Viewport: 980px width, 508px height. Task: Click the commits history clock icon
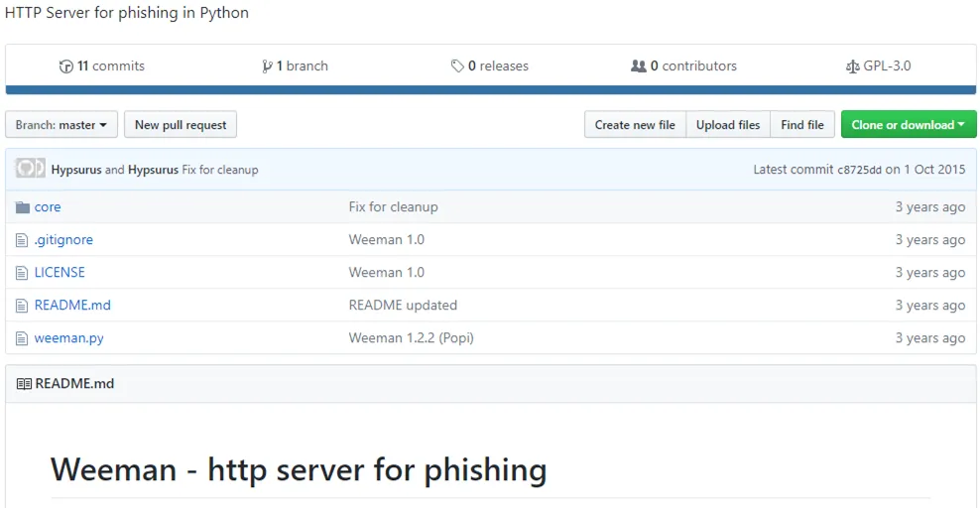tap(65, 66)
